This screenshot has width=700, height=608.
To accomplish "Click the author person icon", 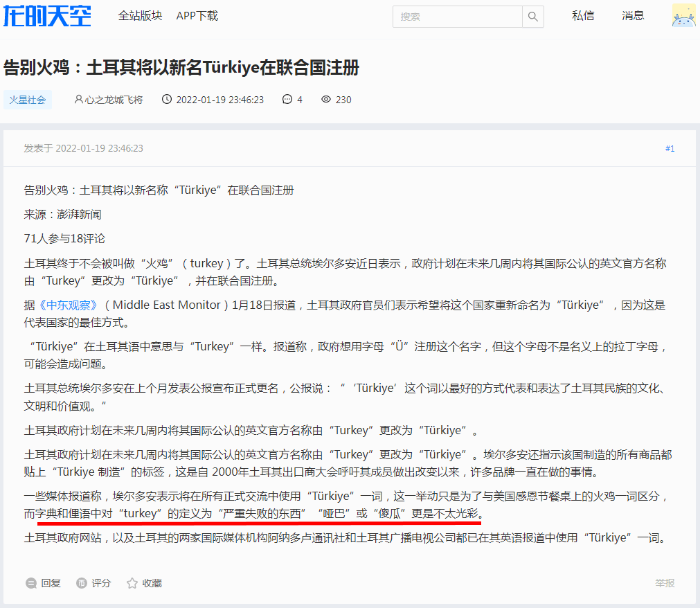I will (x=78, y=99).
